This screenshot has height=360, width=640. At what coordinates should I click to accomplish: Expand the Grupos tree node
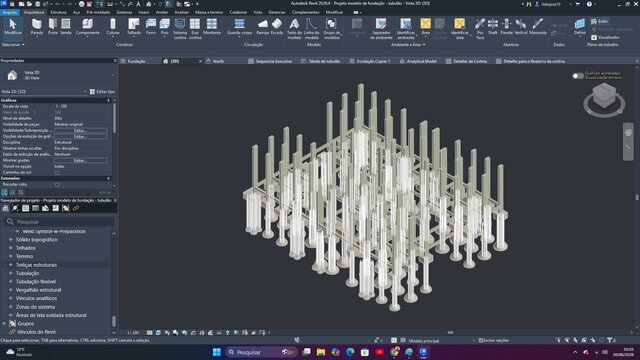[x=4, y=324]
